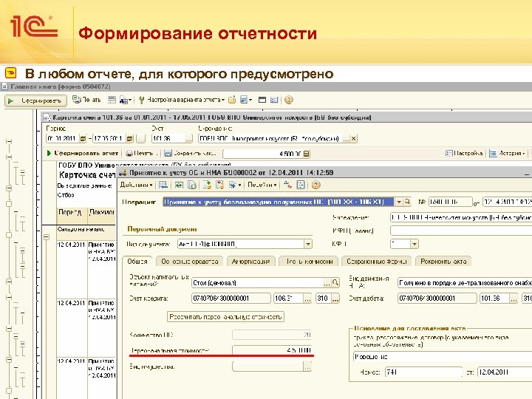Click the ellipsis button of the Учреждение field
The image size is (532, 399).
(346, 138)
